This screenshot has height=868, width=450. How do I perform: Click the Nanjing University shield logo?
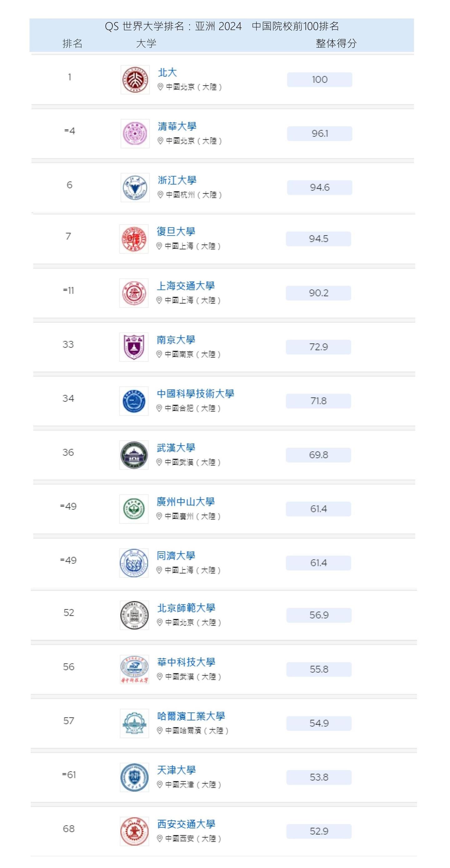pos(134,347)
